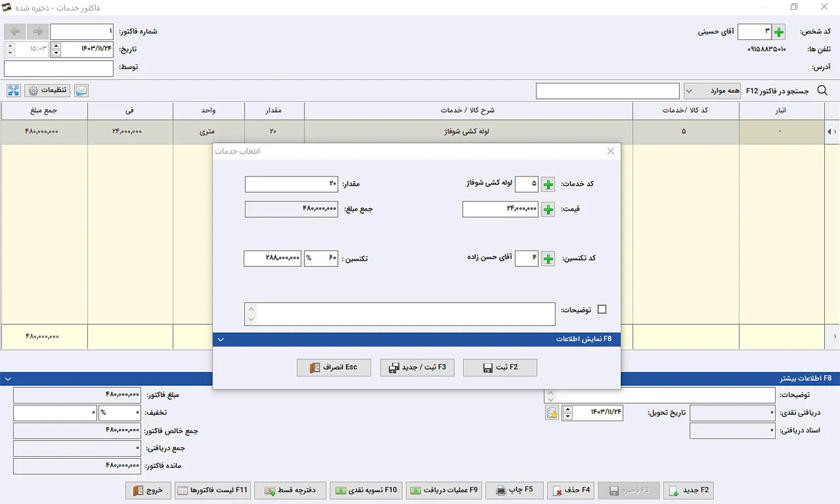Click the F10 تسویه نقدی button

pyautogui.click(x=366, y=490)
